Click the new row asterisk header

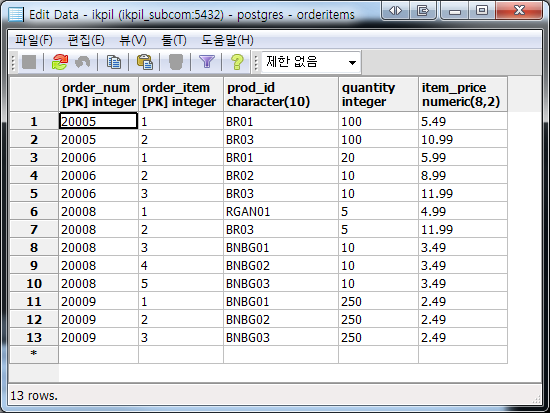coord(34,354)
